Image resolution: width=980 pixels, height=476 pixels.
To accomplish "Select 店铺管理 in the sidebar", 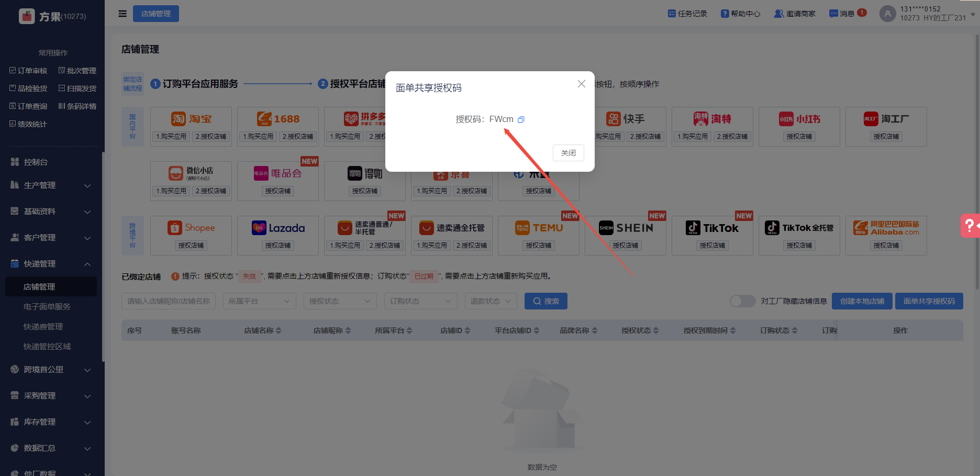I will click(51, 286).
